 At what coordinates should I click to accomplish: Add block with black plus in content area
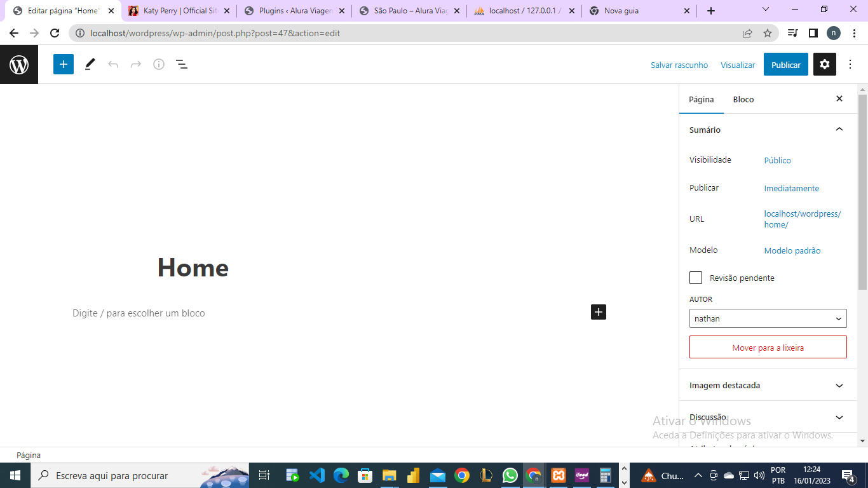(x=599, y=312)
